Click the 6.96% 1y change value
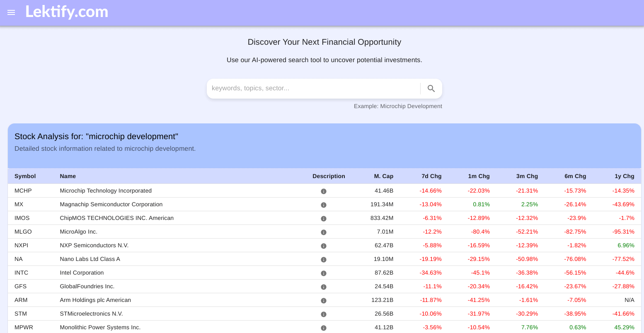 click(x=626, y=245)
